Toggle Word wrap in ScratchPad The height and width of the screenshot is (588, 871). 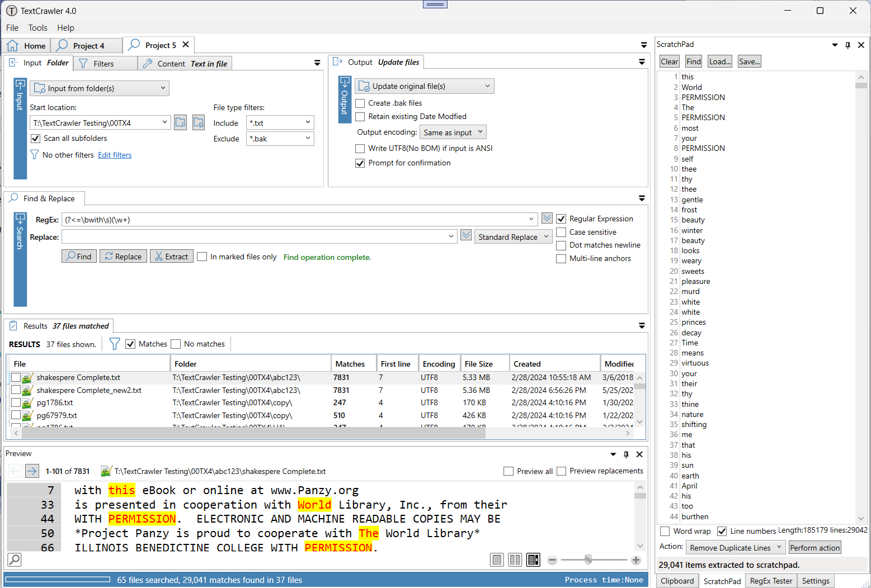[665, 531]
